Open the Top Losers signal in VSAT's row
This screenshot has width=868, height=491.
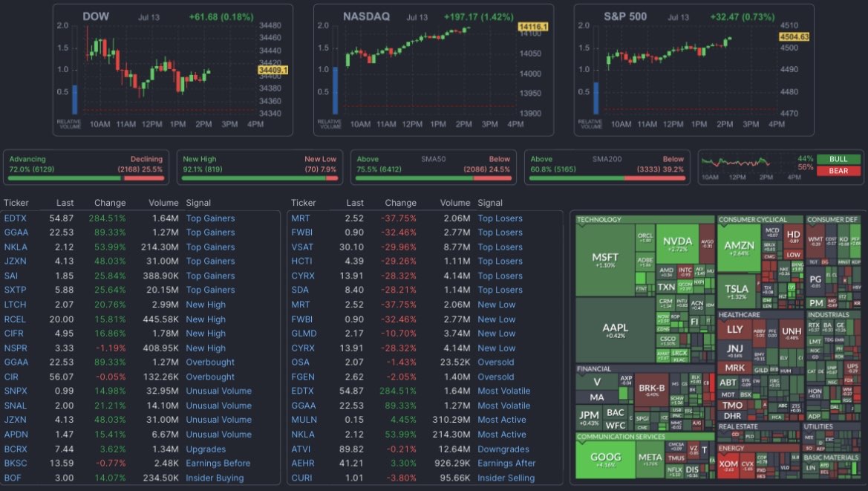tap(500, 247)
